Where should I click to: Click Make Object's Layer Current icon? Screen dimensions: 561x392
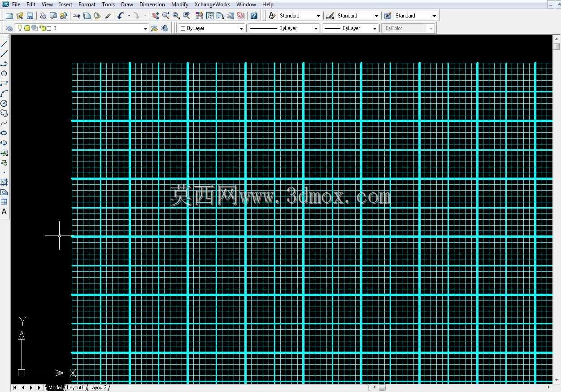(x=154, y=28)
